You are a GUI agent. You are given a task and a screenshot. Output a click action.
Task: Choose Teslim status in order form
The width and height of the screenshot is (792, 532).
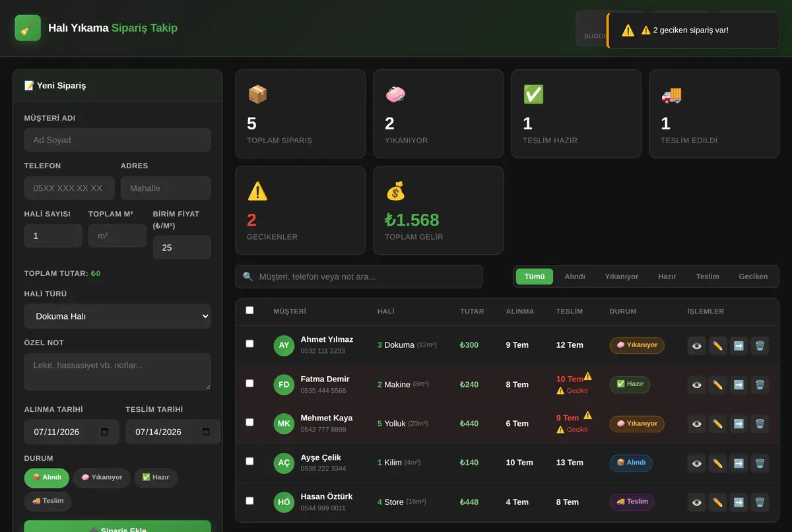coord(48,501)
